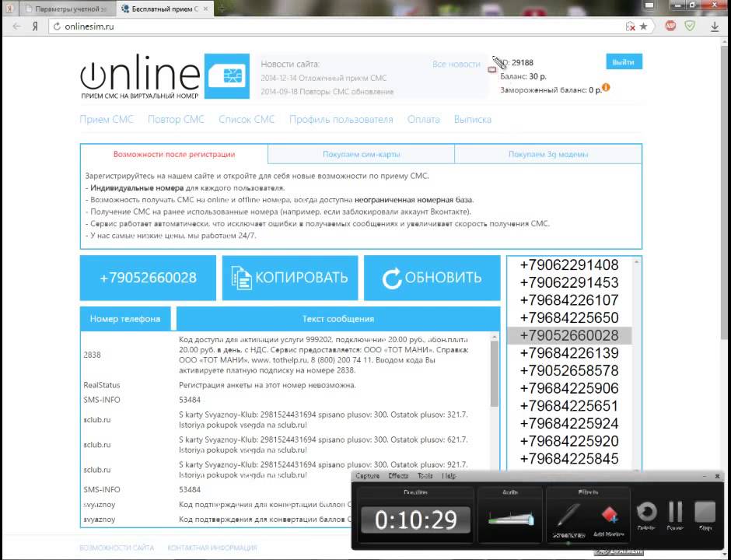Open the Список СМС navigation link
The image size is (731, 560).
point(247,119)
